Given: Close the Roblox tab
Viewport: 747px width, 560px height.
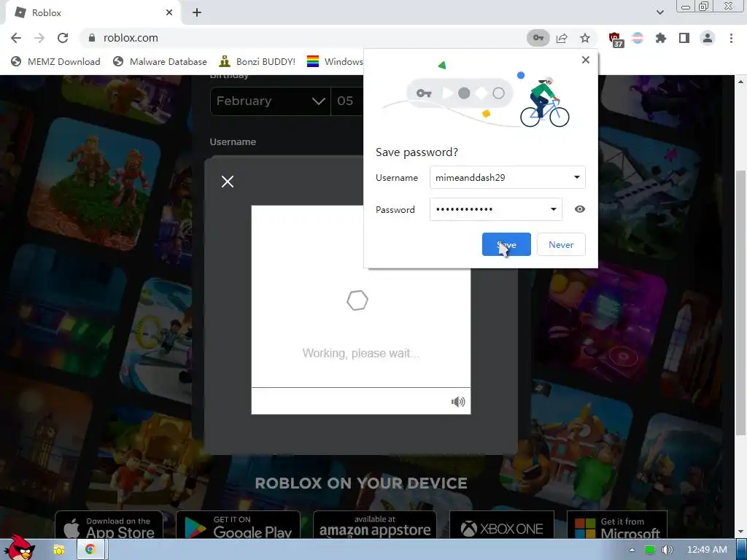Looking at the screenshot, I should pos(169,13).
